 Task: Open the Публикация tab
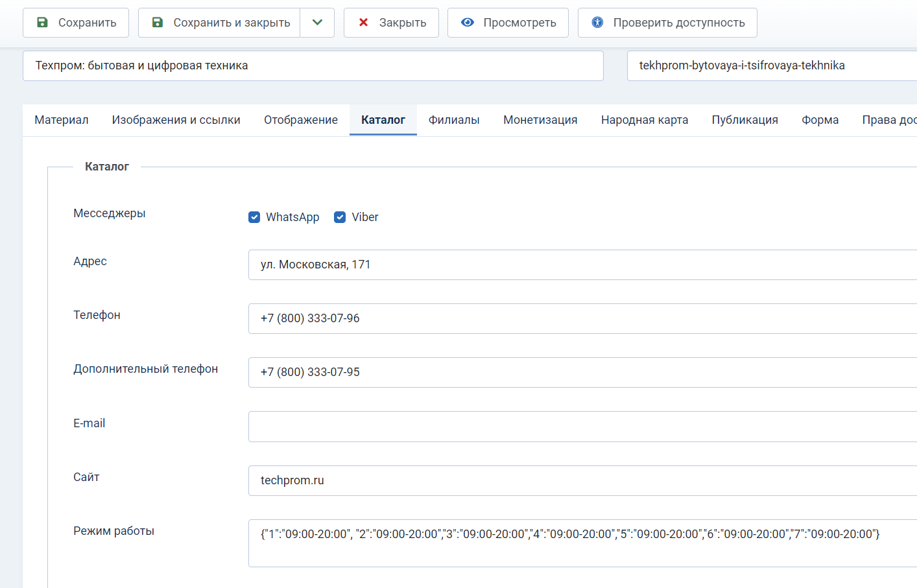coord(744,120)
